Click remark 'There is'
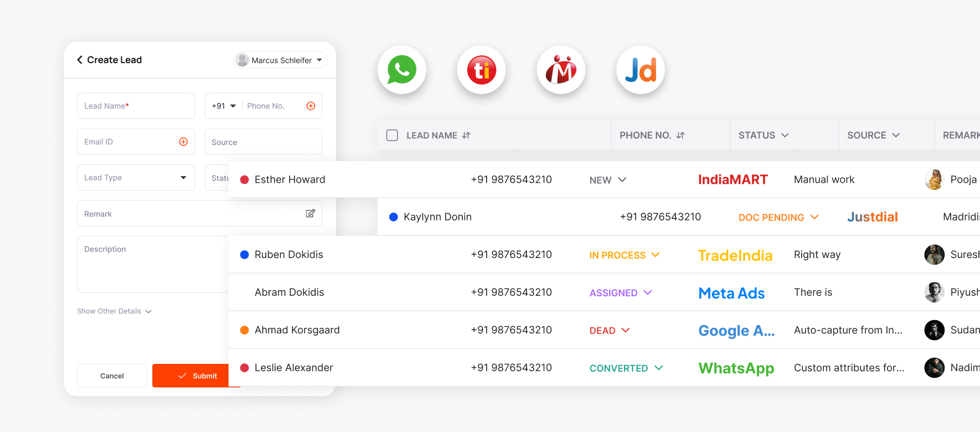This screenshot has width=980, height=432. coord(813,292)
